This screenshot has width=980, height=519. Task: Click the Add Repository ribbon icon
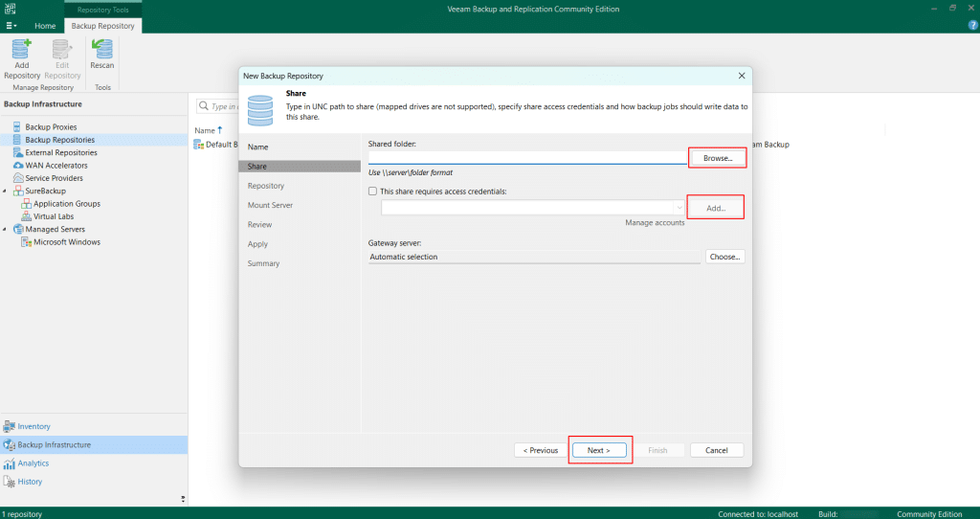coord(22,50)
